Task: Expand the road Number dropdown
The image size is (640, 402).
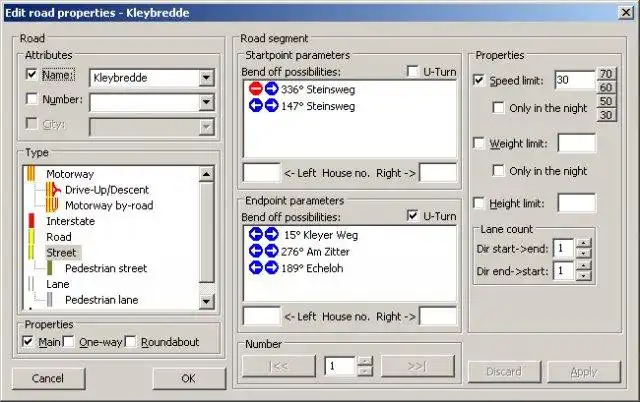Action: click(x=206, y=102)
